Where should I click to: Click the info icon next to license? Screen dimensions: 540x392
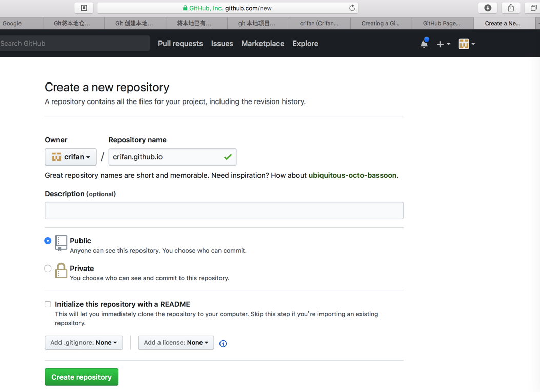(223, 343)
